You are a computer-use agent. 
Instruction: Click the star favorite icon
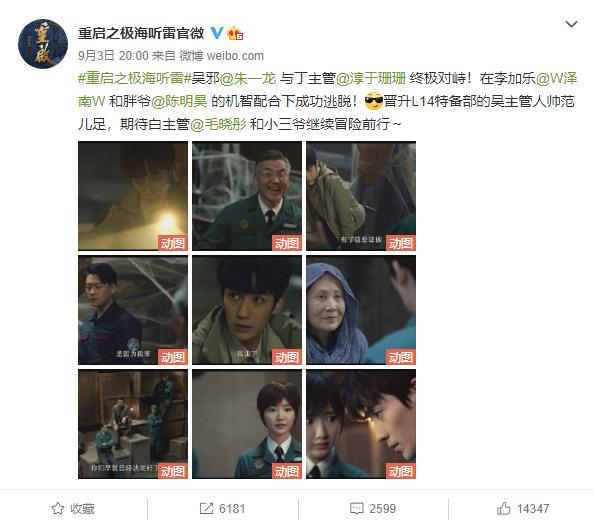point(58,508)
